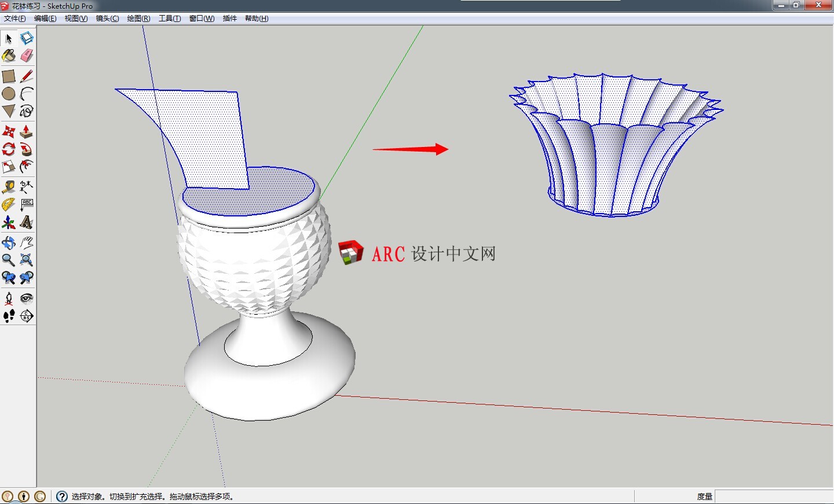834x504 pixels.
Task: Select the Follow Me tool
Action: [27, 149]
